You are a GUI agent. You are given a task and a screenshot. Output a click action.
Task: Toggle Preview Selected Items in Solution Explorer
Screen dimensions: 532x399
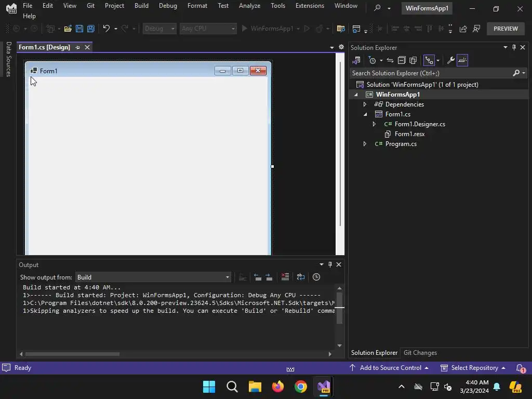coord(462,60)
